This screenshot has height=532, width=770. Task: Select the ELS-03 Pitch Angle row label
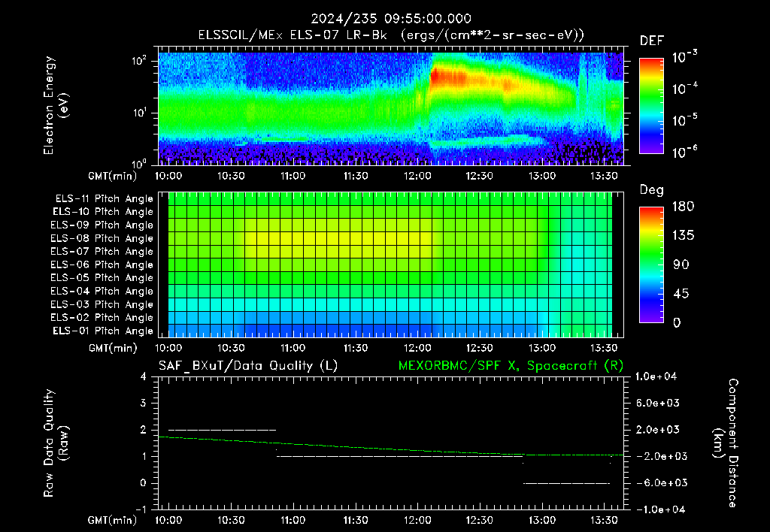tap(102, 304)
